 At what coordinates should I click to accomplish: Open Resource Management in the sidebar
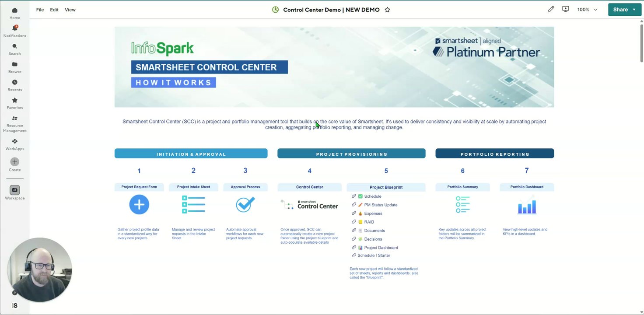click(x=14, y=124)
